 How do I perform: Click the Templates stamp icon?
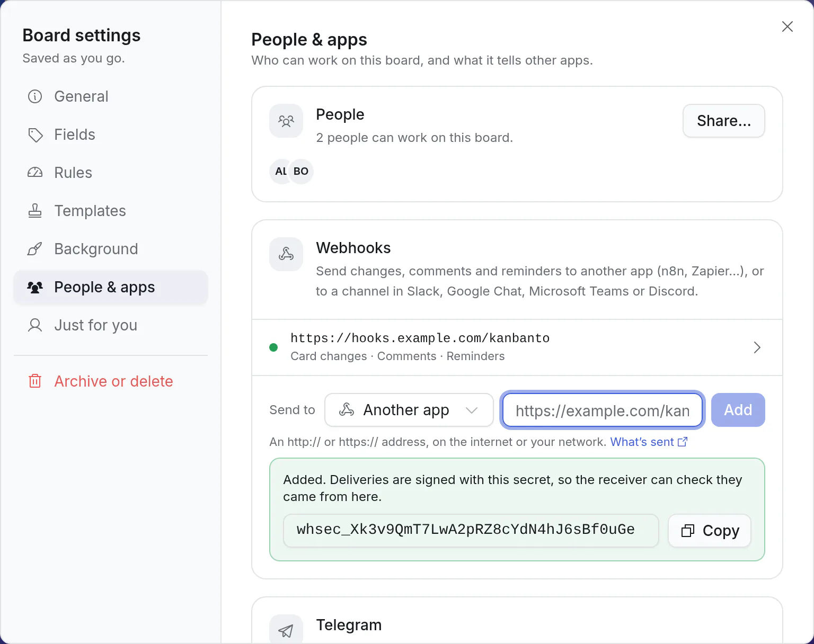[35, 211]
